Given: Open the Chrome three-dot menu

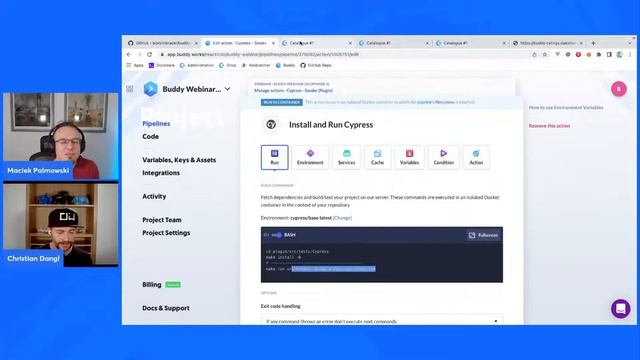Looking at the screenshot, I should coord(630,54).
